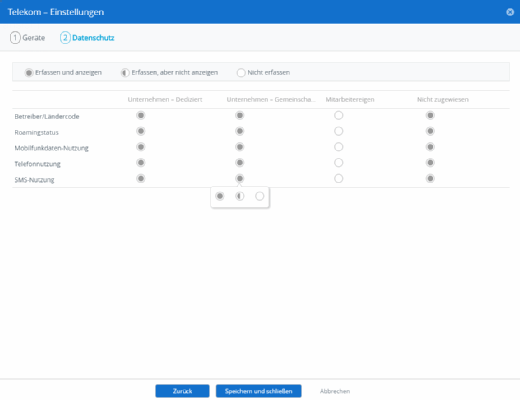Click legend icon 'Erfassen, aber nicht anzeigen'
520x400 pixels.
pyautogui.click(x=125, y=73)
